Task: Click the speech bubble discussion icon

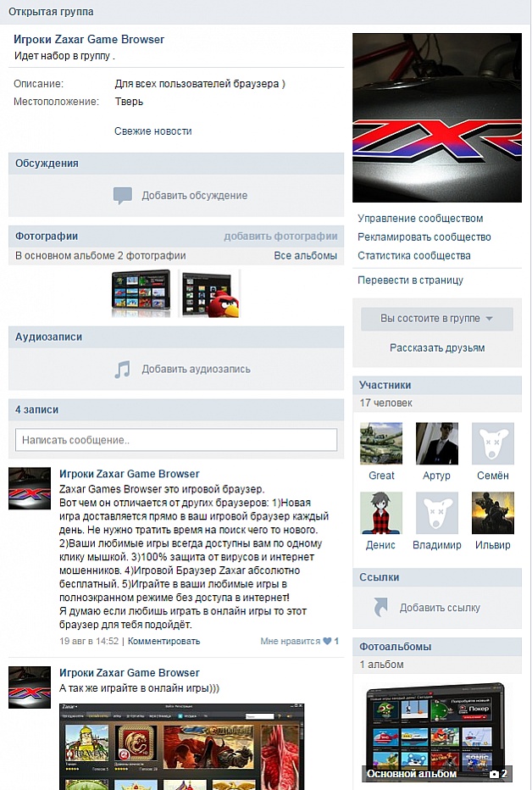Action: pyautogui.click(x=122, y=196)
